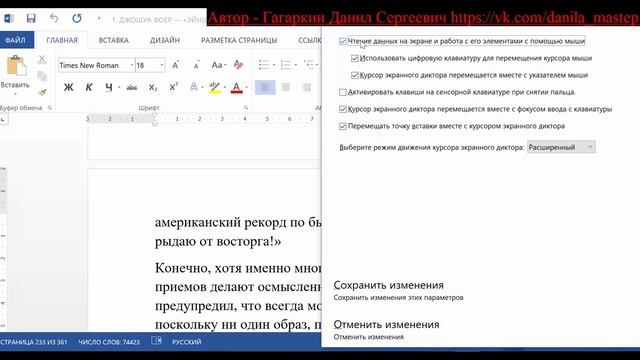Click the bulleted list icon
This screenshot has height=360, width=640.
(264, 64)
